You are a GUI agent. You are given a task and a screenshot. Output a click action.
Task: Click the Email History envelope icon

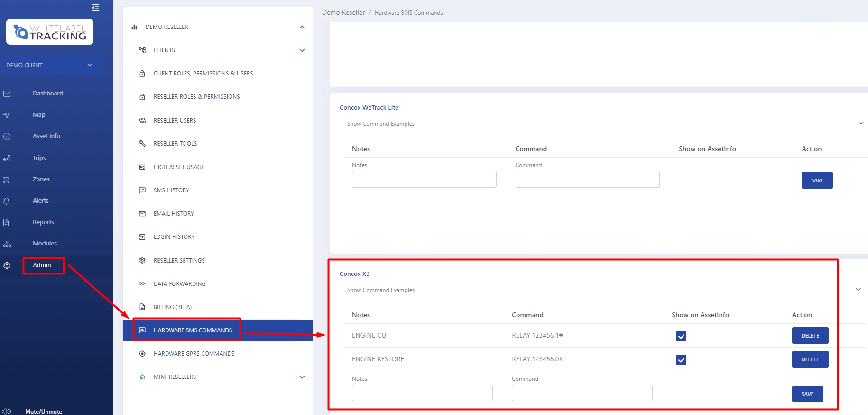pos(142,214)
